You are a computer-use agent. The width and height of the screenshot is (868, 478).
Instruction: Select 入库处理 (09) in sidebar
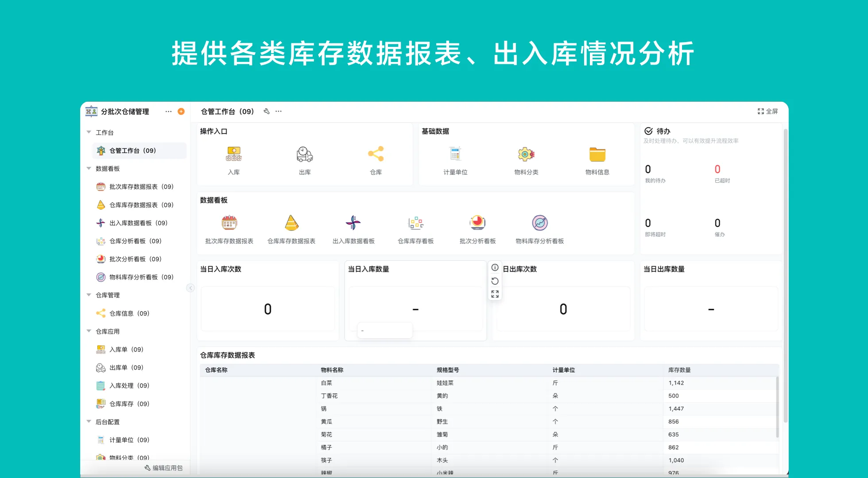coord(129,385)
